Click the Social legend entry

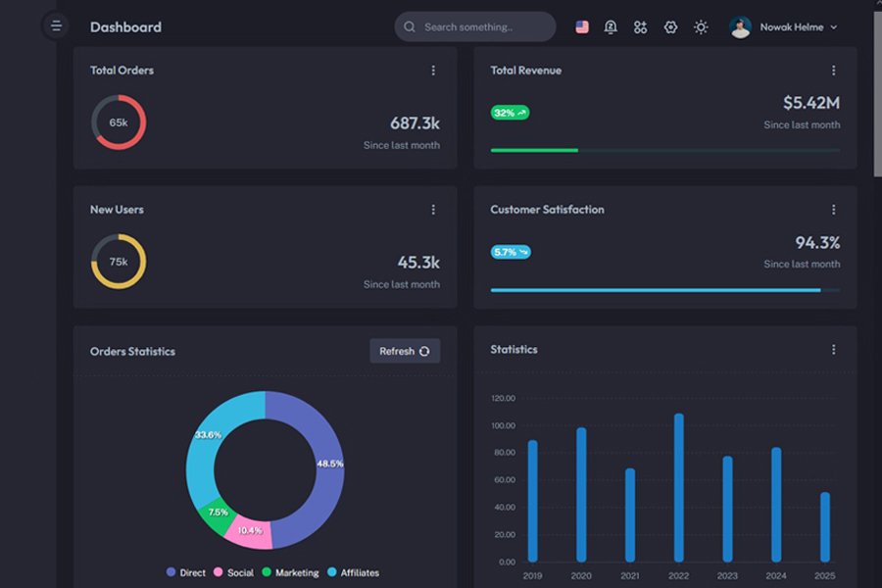point(233,572)
